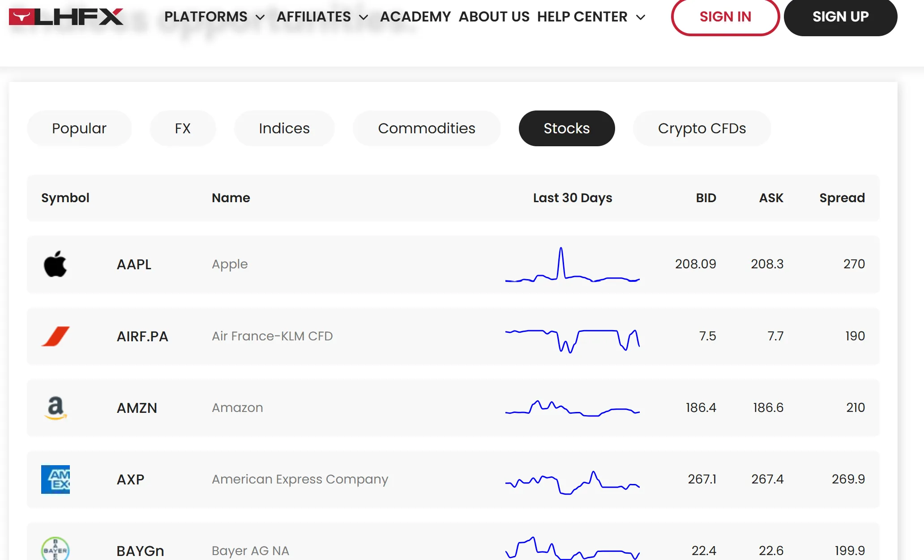This screenshot has width=924, height=560.
Task: Click the Apple company name
Action: (230, 264)
